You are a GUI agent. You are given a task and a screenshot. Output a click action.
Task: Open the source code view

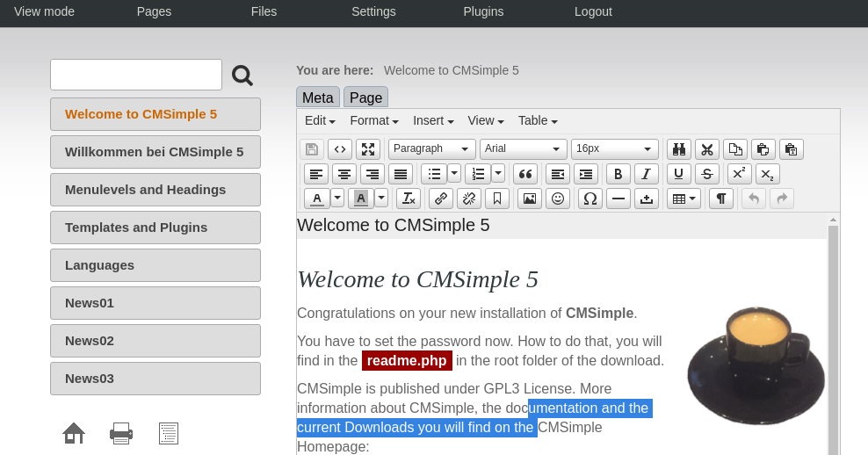pos(340,149)
